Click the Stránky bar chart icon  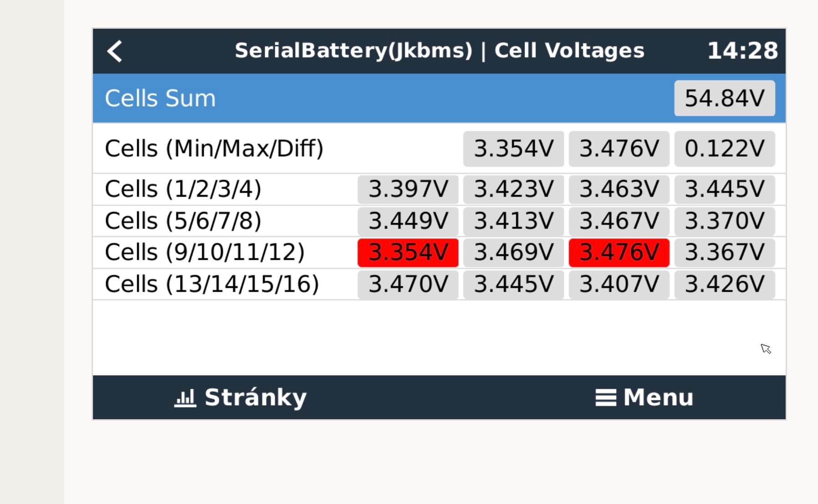[185, 398]
